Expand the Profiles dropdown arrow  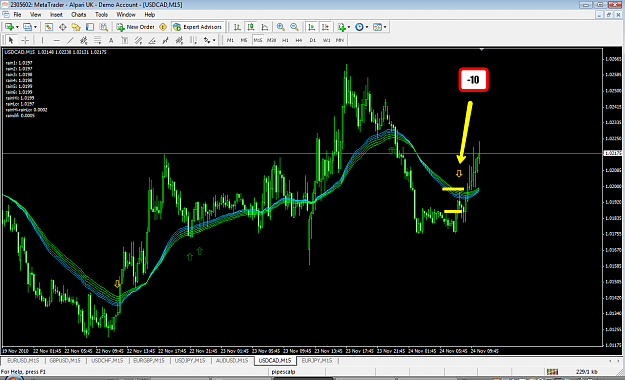click(35, 27)
